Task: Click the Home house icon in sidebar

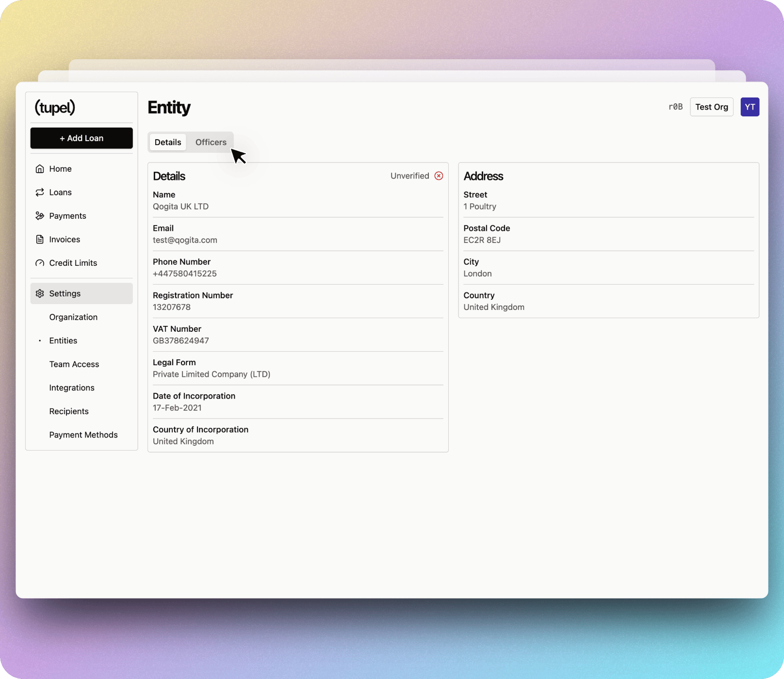Action: click(40, 169)
